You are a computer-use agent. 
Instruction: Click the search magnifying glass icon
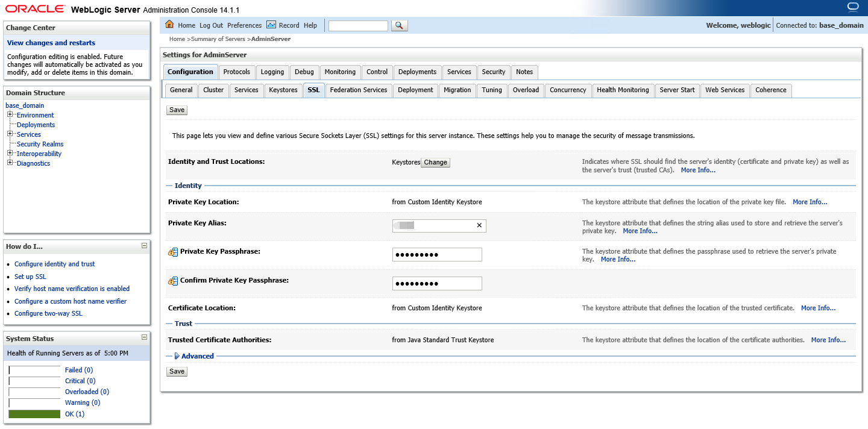pos(399,25)
